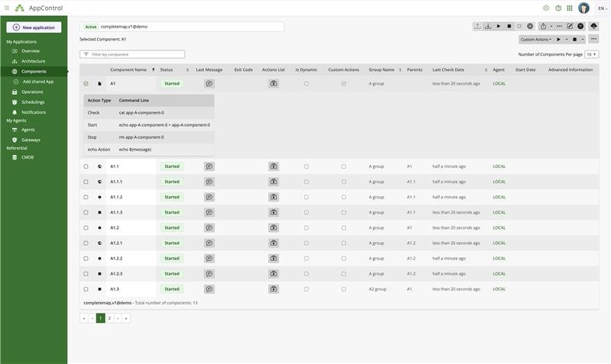The height and width of the screenshot is (364, 611).
Task: Open the user avatar profile menu
Action: click(584, 8)
